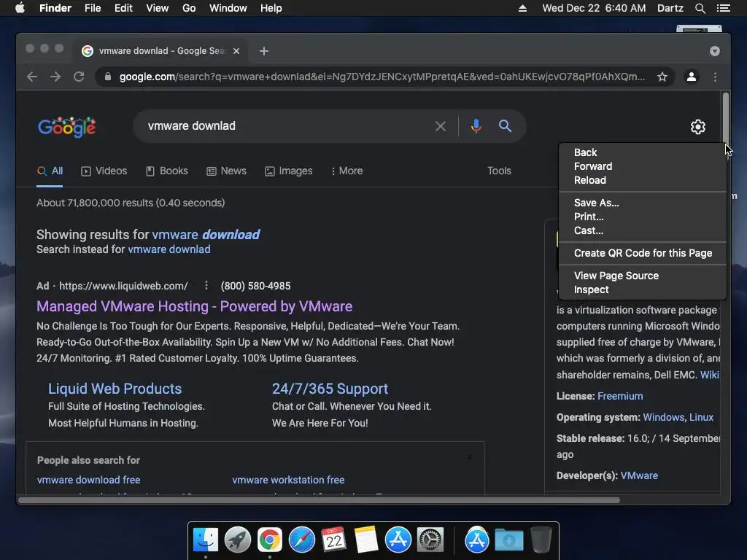Open the Tools search options
Screen dimensions: 747x560
[499, 171]
